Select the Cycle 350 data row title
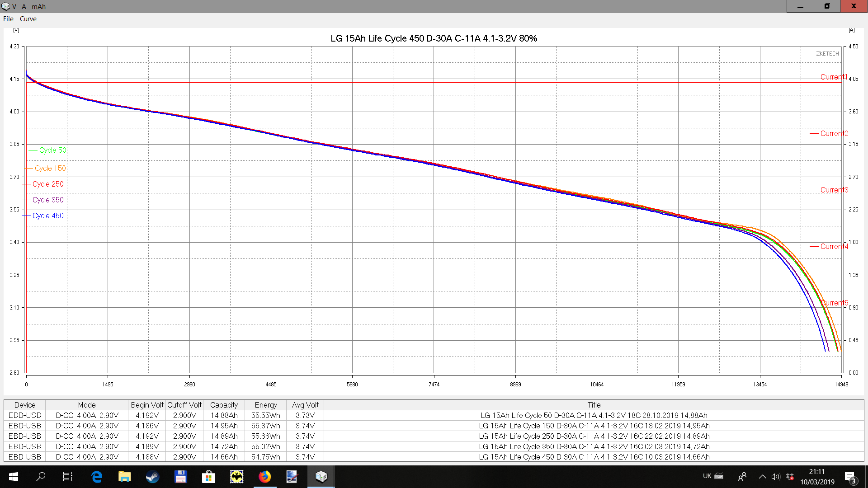868x488 pixels. pyautogui.click(x=594, y=446)
